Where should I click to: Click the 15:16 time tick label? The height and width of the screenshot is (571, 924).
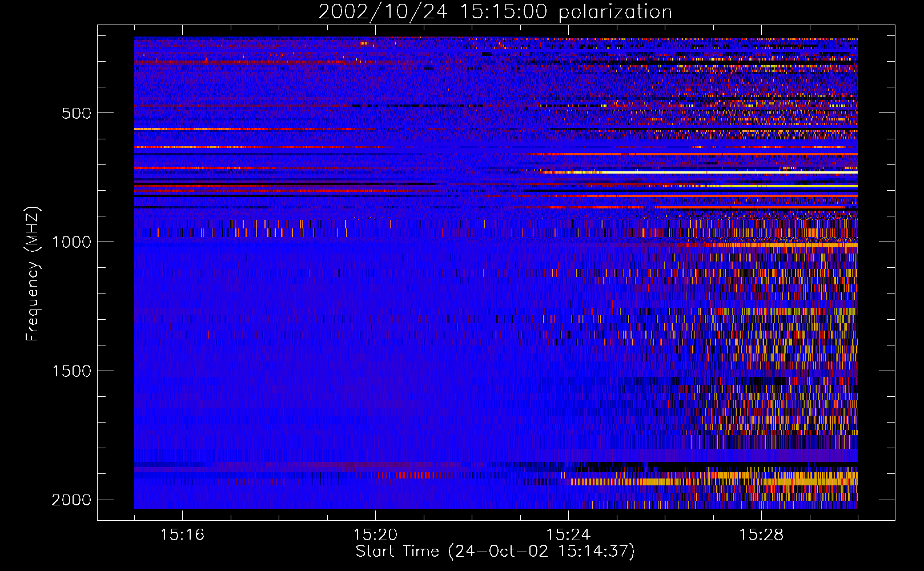[182, 535]
